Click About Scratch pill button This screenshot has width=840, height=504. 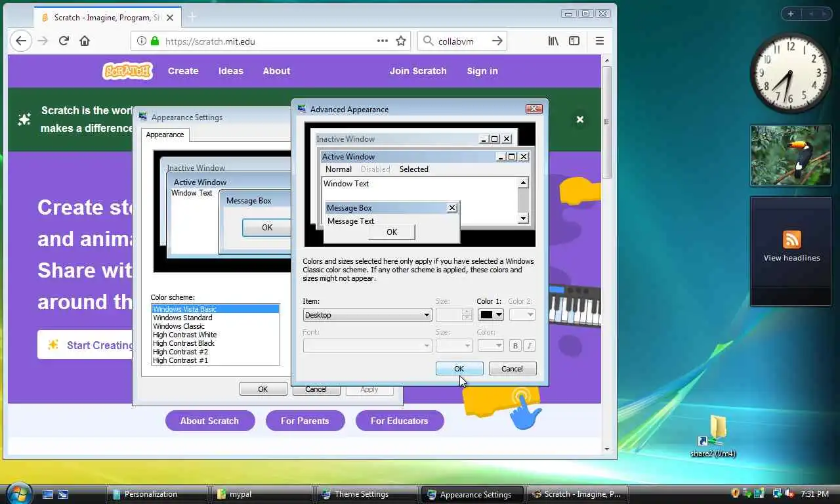[210, 421]
